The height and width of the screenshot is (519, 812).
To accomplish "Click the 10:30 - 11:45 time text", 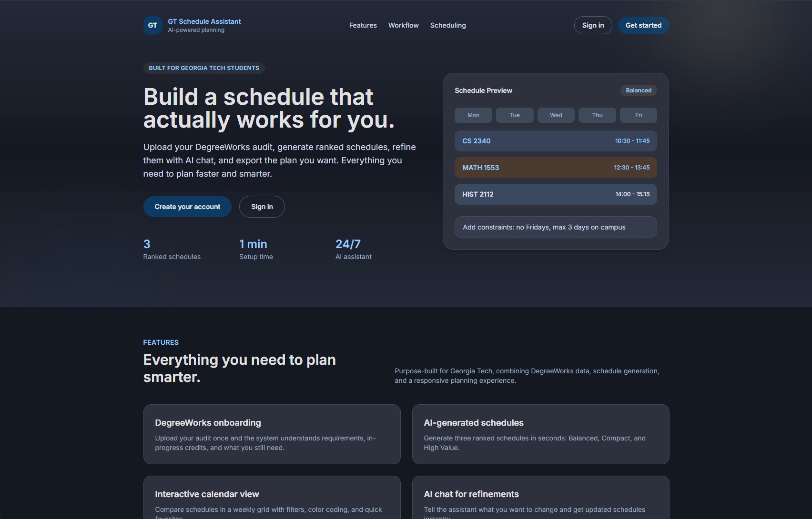I will pyautogui.click(x=632, y=141).
